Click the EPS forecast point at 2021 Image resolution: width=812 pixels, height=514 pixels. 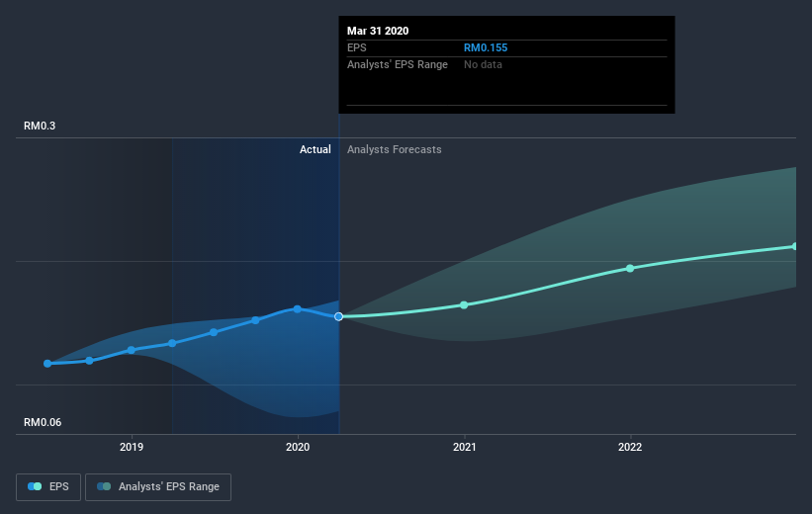click(x=464, y=304)
